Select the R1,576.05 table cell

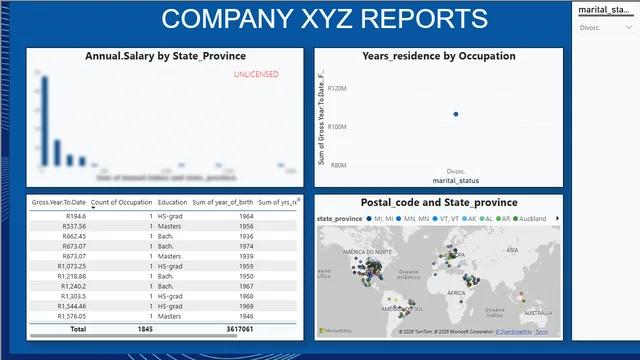72,316
